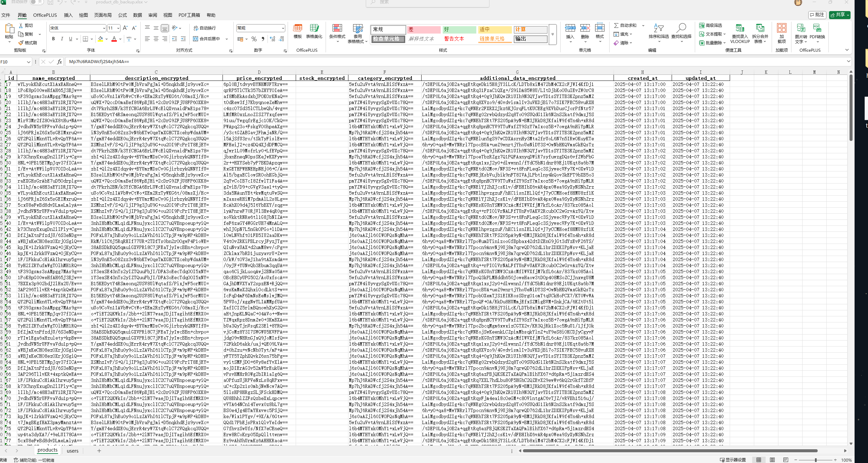The image size is (868, 463).
Task: Open the font name dropdown
Action: coord(104,28)
